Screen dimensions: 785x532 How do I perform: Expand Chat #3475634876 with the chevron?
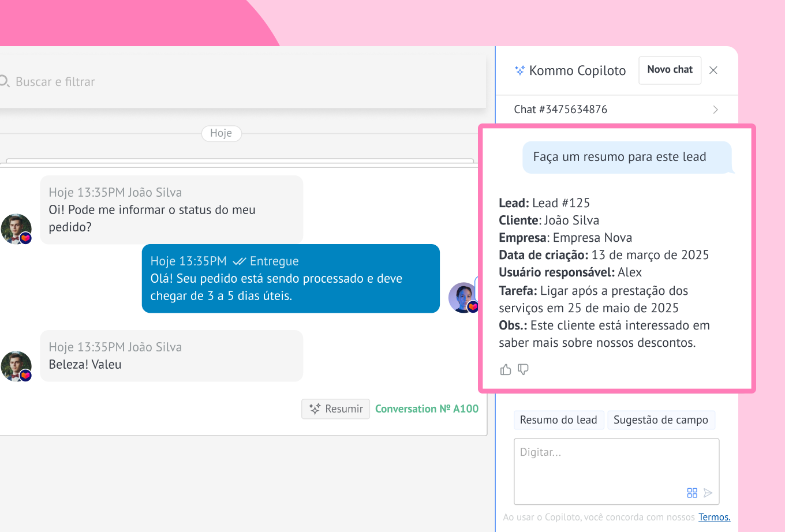[715, 110]
